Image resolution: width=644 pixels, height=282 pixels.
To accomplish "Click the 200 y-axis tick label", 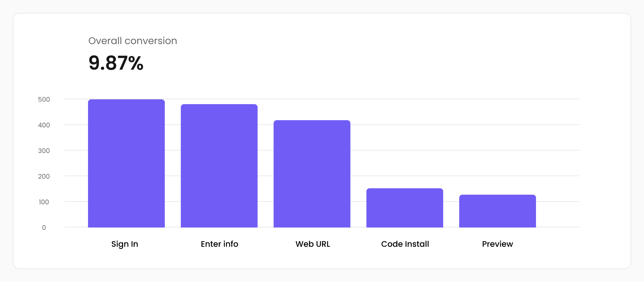I will (x=44, y=177).
